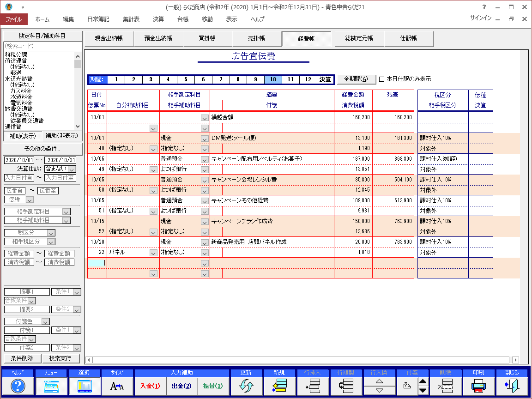532x399 pixels.
Task: Open the 税区分 filter dropdown
Action: pos(51,233)
